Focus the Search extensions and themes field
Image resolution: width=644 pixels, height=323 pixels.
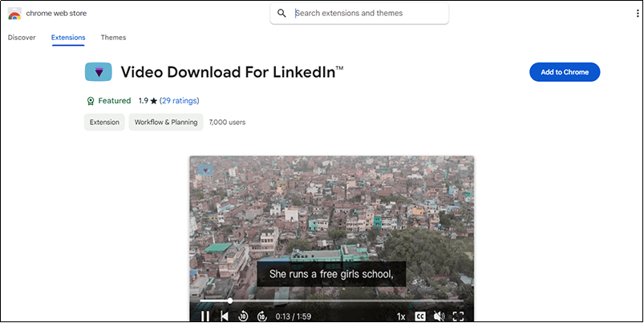point(359,13)
